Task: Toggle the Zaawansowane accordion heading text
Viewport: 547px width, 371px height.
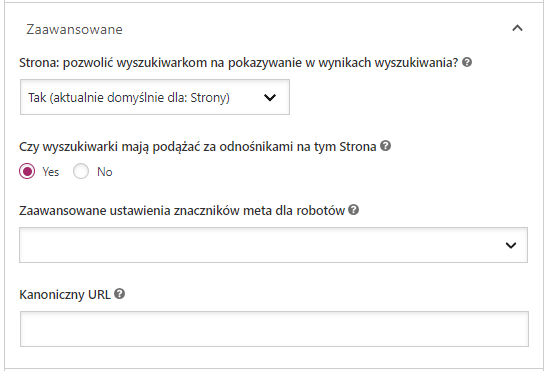Action: coord(74,29)
